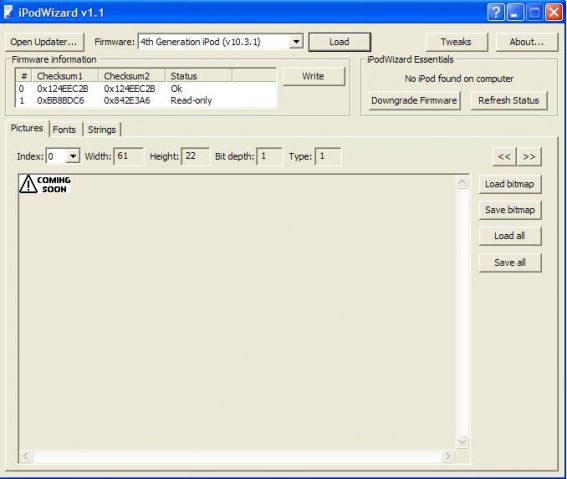
Task: Click the iPodWizard application icon in title bar
Action: (8, 12)
